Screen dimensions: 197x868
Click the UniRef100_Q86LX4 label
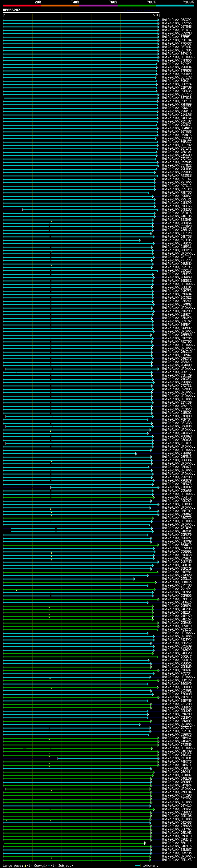tap(177, 460)
